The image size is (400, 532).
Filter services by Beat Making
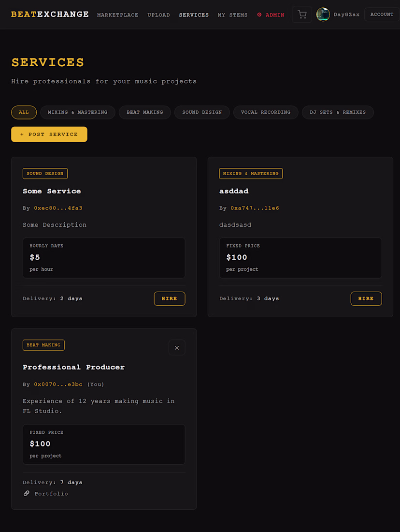pyautogui.click(x=144, y=112)
